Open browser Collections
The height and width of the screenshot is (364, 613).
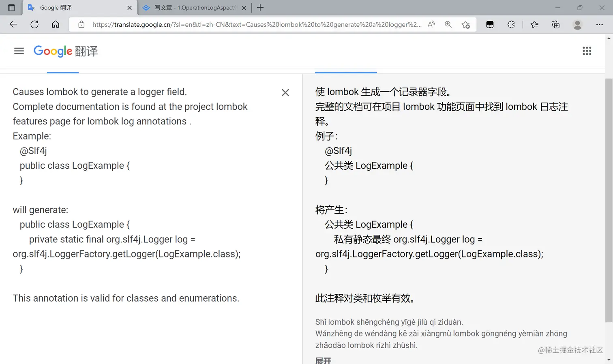tap(556, 24)
